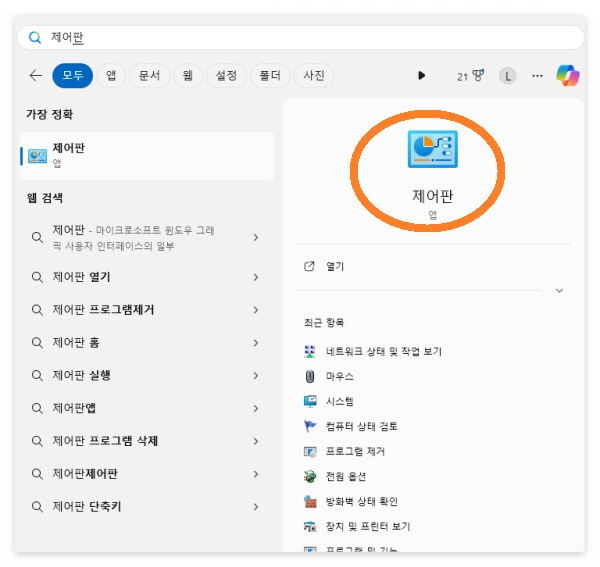600x567 pixels.
Task: Open recent item 방화벽 상태 확인
Action: pyautogui.click(x=362, y=501)
